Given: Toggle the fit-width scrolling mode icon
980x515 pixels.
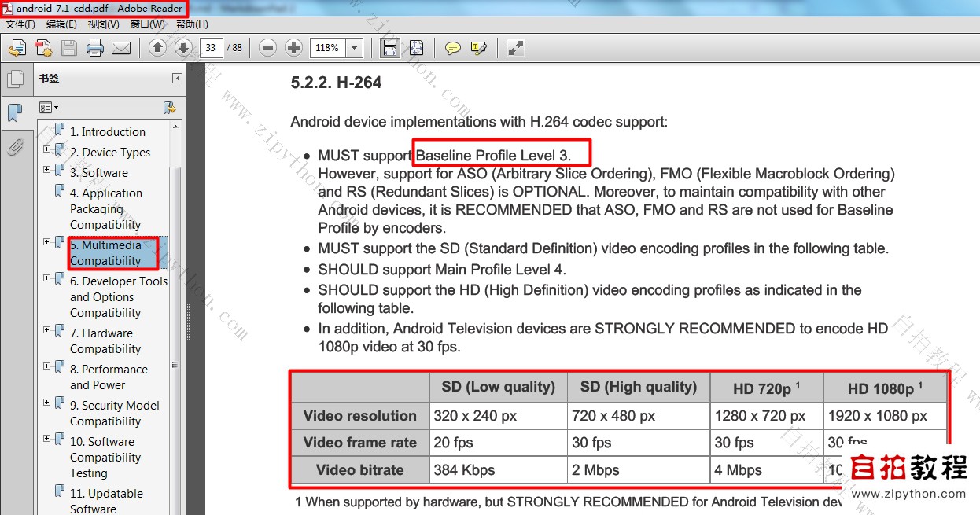Looking at the screenshot, I should (x=389, y=48).
